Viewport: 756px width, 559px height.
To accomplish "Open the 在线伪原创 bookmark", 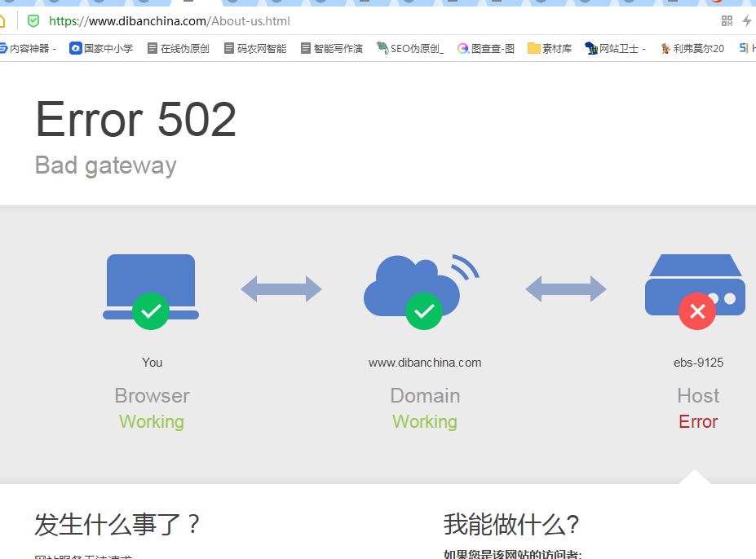I will (178, 49).
